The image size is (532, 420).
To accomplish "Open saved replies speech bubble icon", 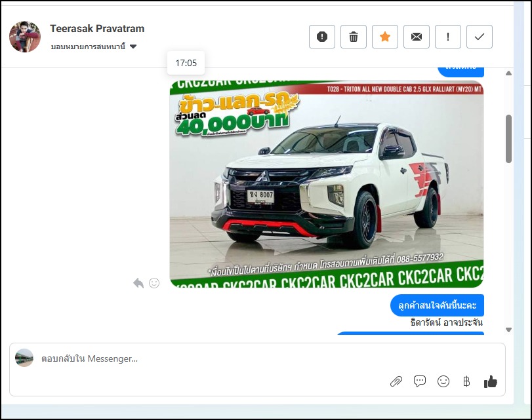I will (x=420, y=381).
